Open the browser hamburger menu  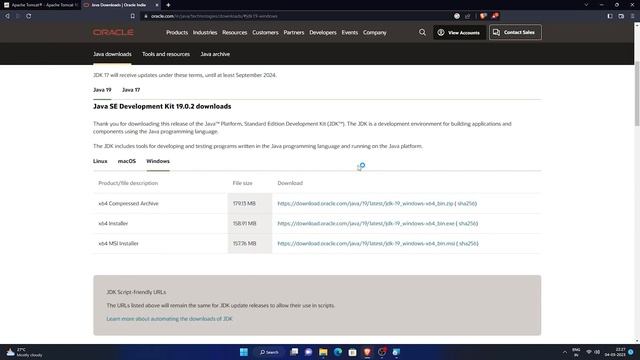(632, 16)
